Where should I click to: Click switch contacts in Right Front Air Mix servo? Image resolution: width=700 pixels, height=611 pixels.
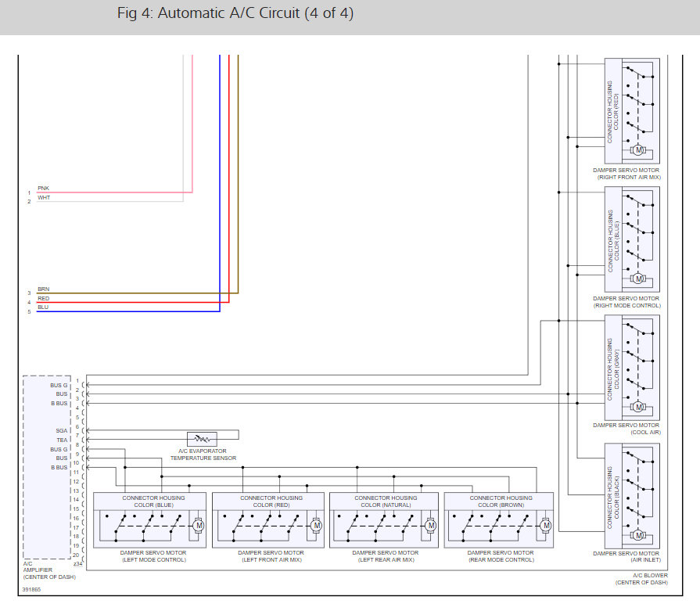point(640,103)
